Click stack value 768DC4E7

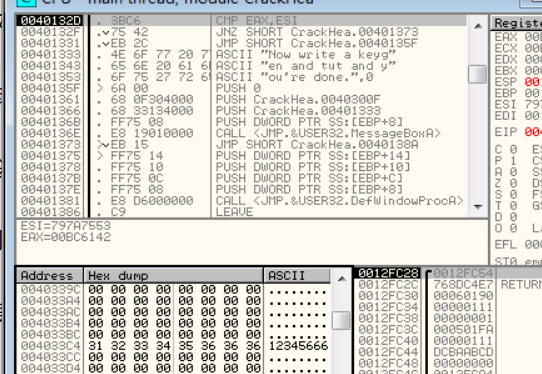point(463,284)
